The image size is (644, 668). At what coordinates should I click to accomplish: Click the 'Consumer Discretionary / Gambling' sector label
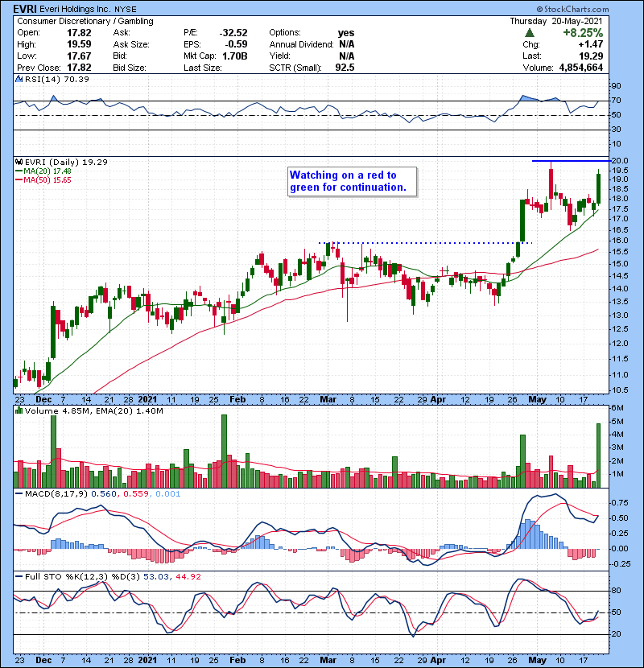(85, 21)
